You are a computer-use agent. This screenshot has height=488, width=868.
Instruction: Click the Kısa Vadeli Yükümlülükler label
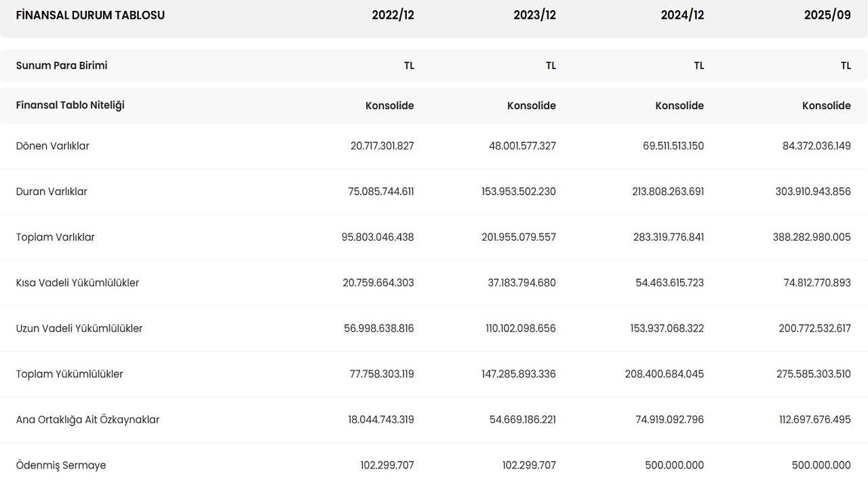(x=77, y=283)
